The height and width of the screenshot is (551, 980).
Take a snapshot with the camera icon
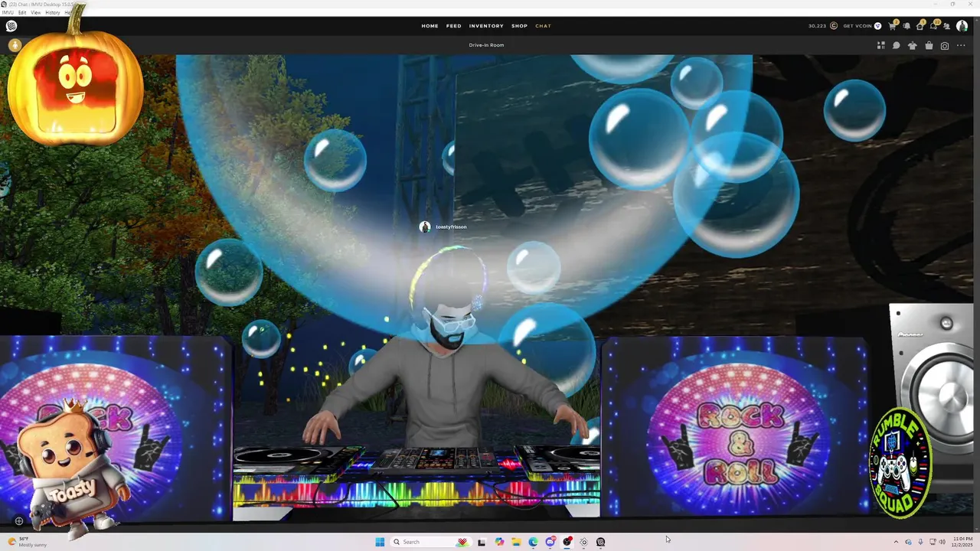(945, 46)
